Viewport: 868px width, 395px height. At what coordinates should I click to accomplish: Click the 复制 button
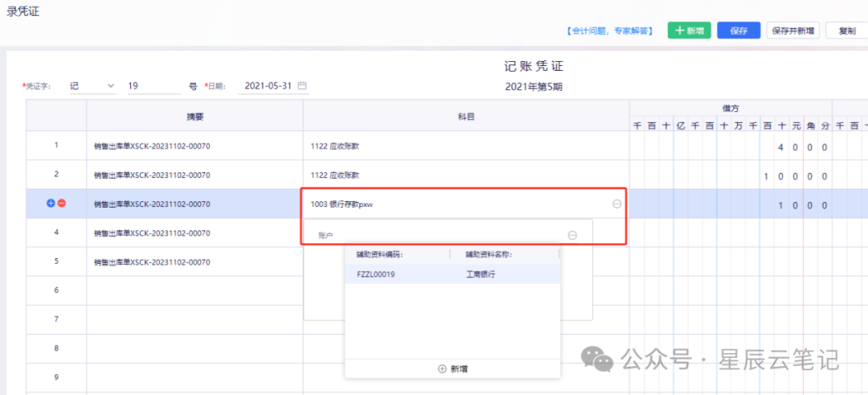pos(847,31)
